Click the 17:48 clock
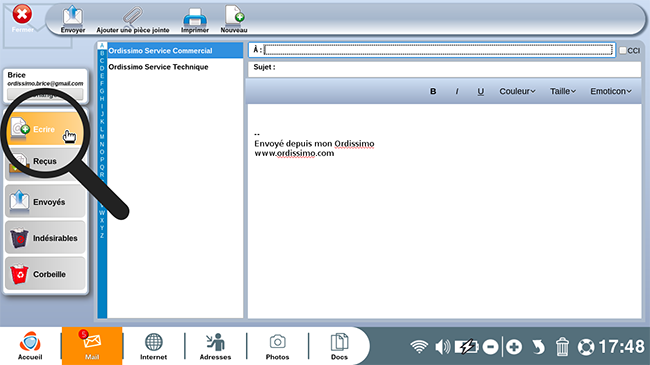The image size is (650, 365). tap(621, 347)
